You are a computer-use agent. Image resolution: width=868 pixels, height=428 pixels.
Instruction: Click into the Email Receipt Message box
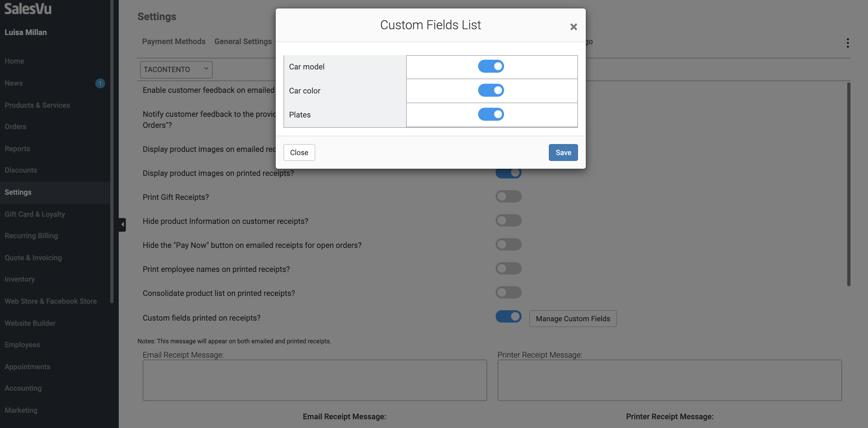tap(314, 380)
